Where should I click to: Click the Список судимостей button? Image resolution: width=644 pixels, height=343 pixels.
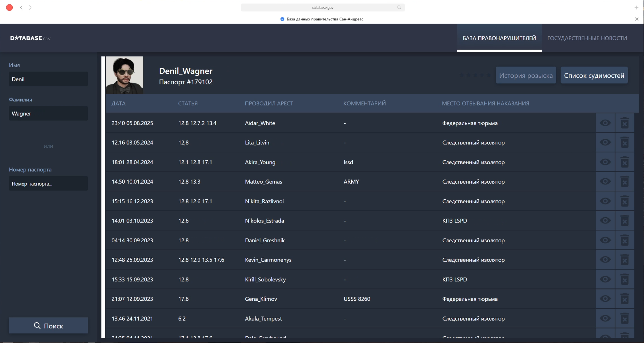point(594,75)
